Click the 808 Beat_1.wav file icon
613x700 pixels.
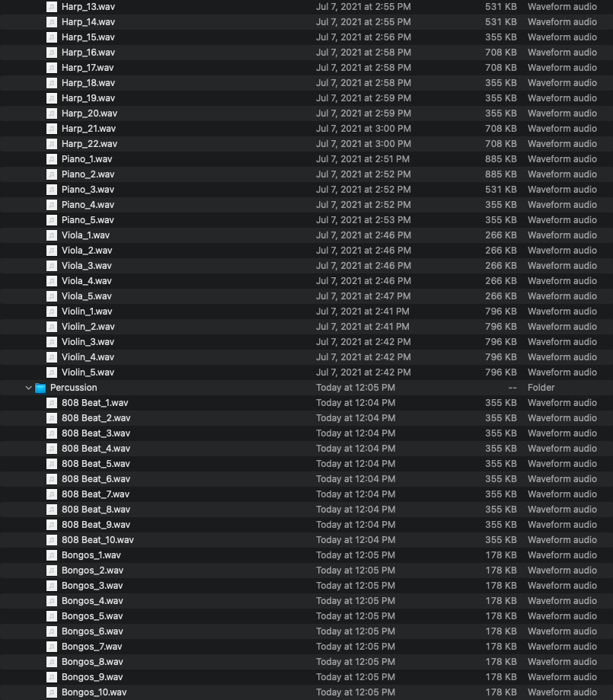[x=52, y=403]
